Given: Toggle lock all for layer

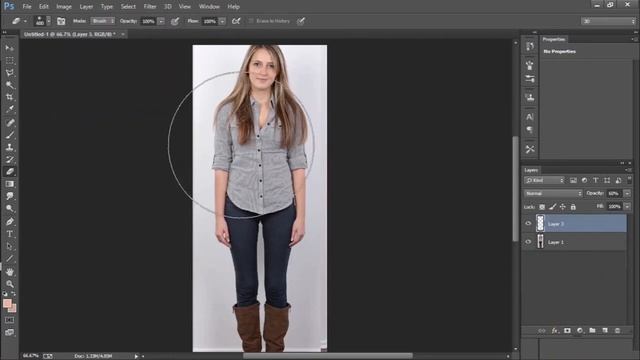Looking at the screenshot, I should (x=573, y=207).
